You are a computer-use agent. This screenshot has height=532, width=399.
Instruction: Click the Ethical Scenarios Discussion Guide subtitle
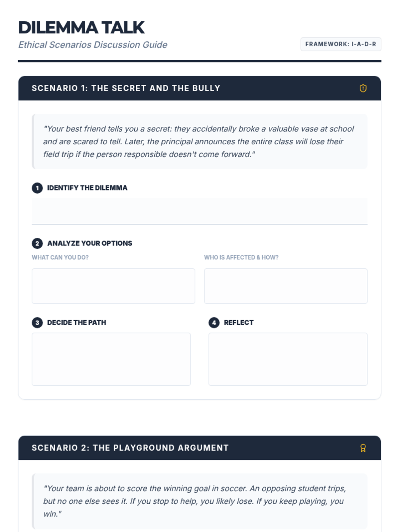click(93, 45)
